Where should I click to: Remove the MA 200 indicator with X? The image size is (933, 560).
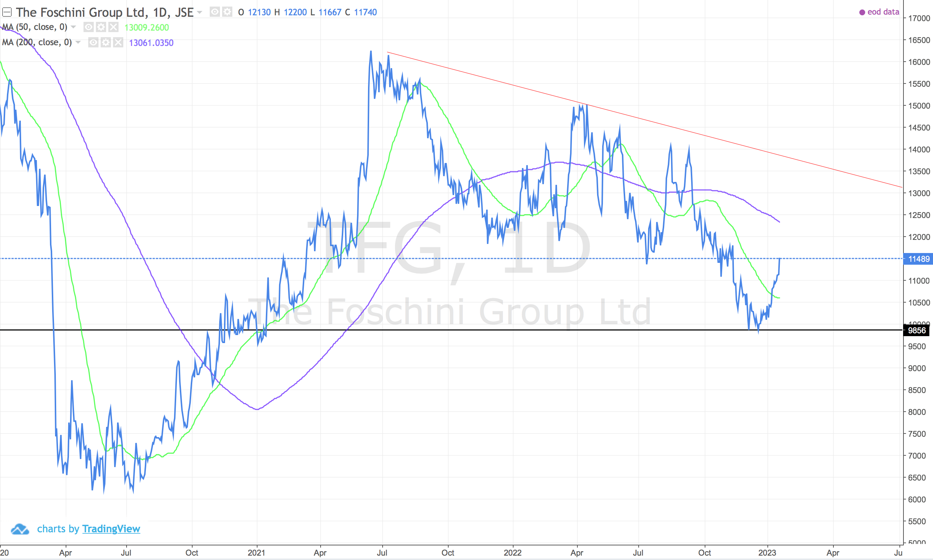coord(118,42)
